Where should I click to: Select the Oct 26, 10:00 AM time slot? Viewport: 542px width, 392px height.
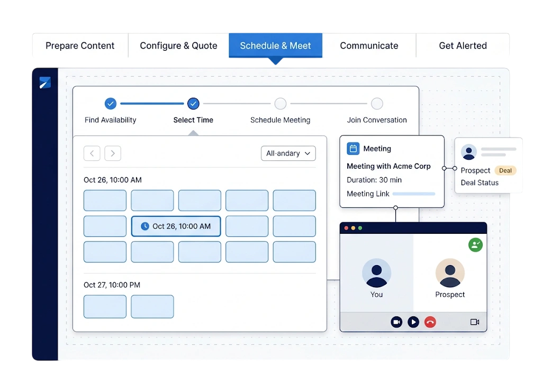coord(176,226)
